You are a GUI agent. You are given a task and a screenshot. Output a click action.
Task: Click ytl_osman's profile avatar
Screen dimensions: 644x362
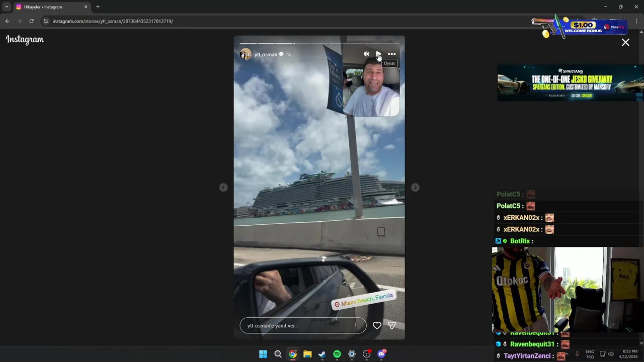(x=246, y=54)
